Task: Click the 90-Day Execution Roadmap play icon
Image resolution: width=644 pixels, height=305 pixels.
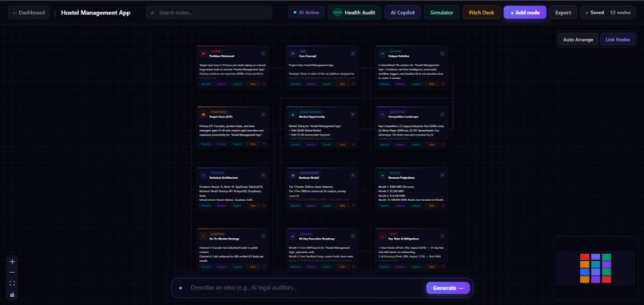Action: coord(293,236)
